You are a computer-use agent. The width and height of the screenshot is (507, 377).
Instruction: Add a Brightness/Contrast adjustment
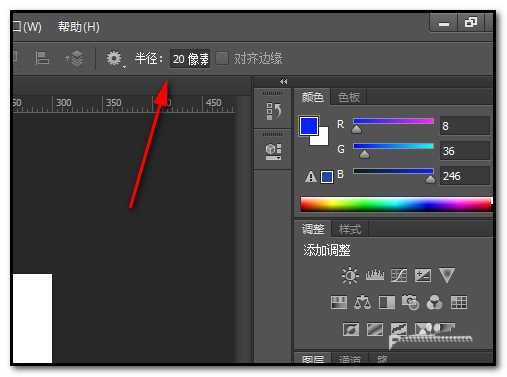click(x=350, y=275)
